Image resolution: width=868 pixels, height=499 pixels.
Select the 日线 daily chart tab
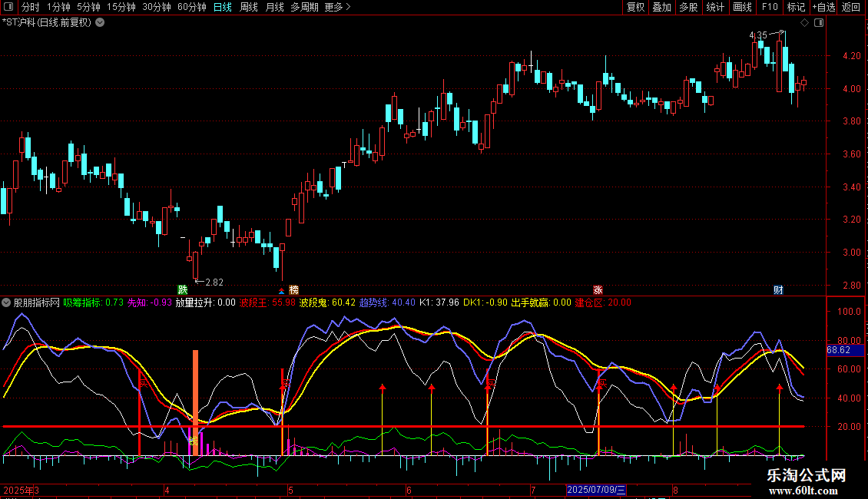click(x=223, y=7)
